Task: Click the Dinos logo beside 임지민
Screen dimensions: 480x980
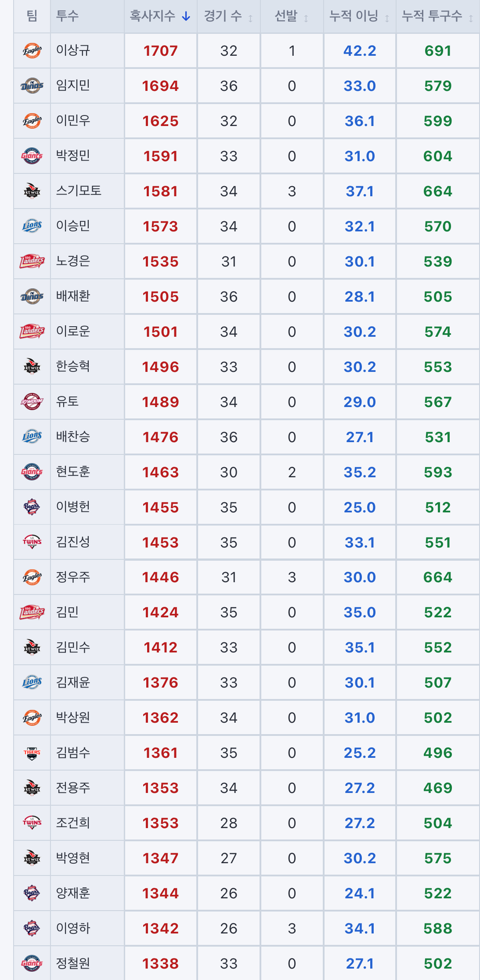Action: [32, 86]
